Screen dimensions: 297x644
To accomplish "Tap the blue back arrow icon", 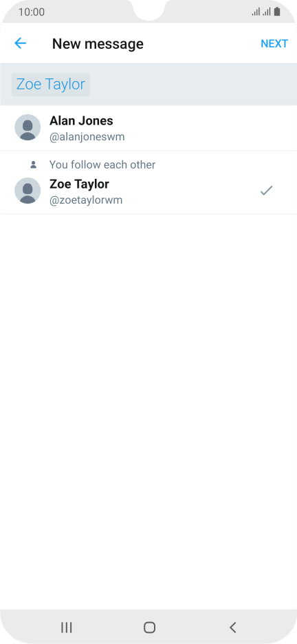I will (20, 43).
